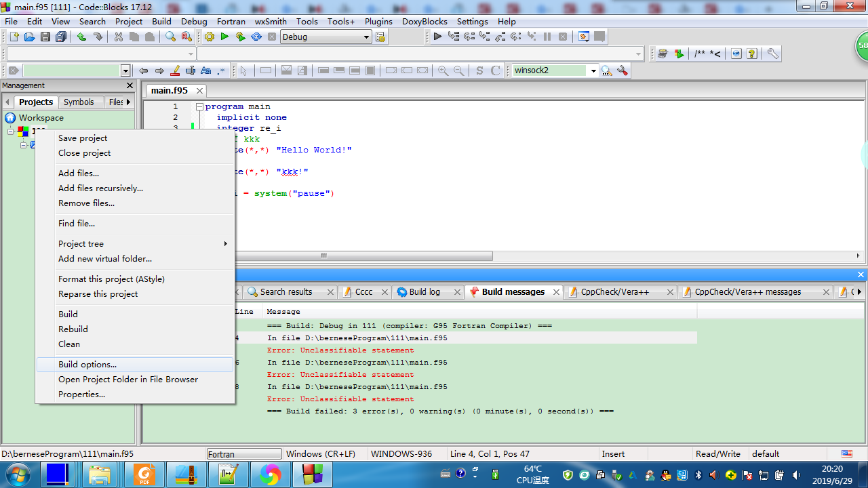Click the Find magnifier icon
The height and width of the screenshot is (488, 868).
(x=170, y=37)
